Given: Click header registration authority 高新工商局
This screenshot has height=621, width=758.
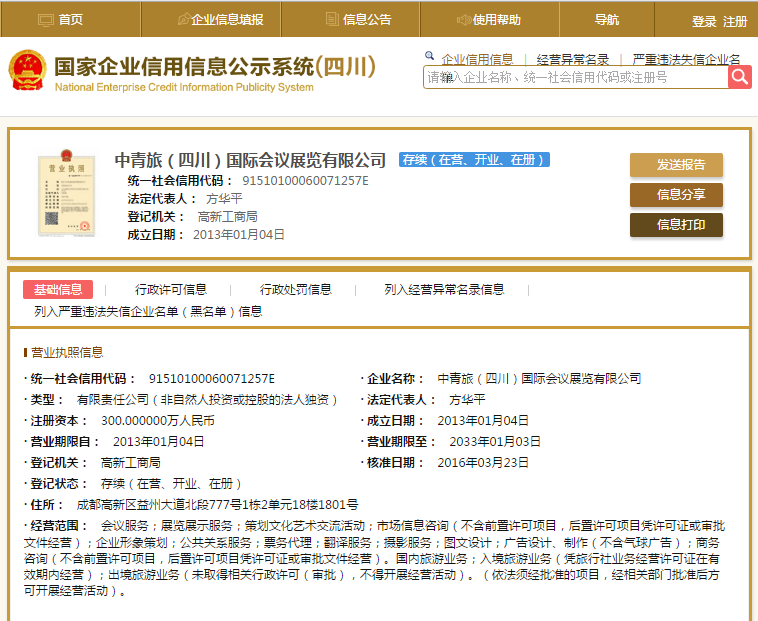Looking at the screenshot, I should coord(228,217).
